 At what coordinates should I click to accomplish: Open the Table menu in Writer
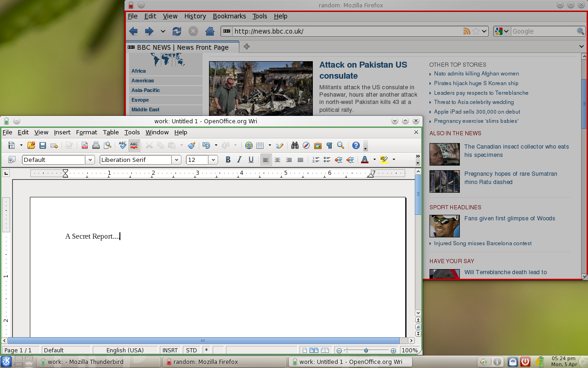point(111,132)
